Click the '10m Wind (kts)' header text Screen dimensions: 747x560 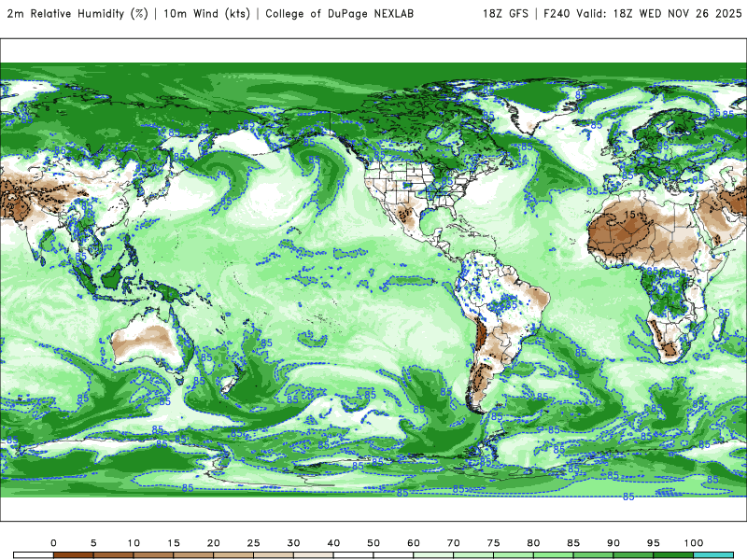(x=206, y=14)
